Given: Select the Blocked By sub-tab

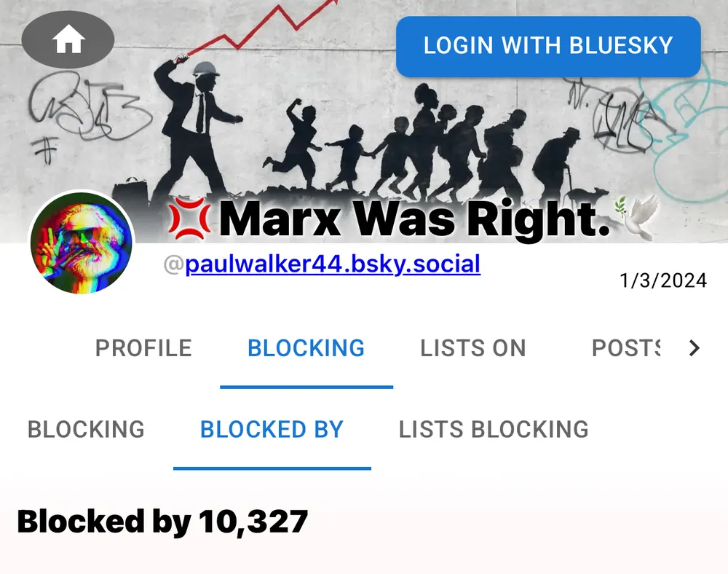Looking at the screenshot, I should click(272, 430).
